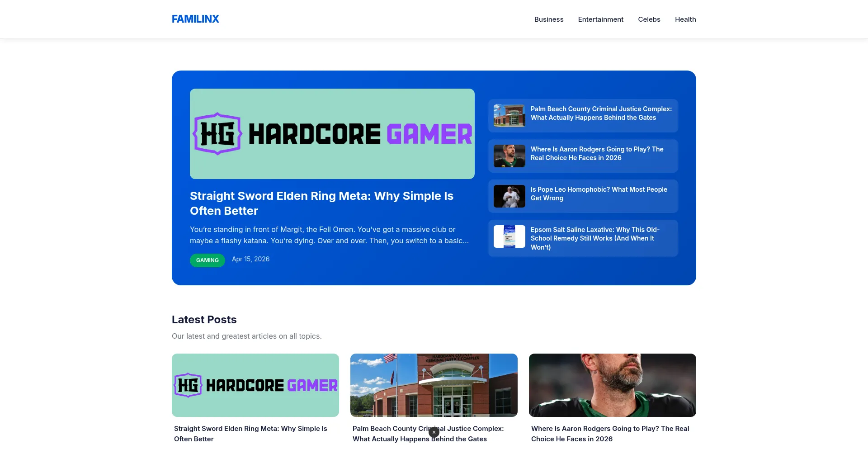Image resolution: width=868 pixels, height=449 pixels.
Task: Click the FAMILINX site logo
Action: tap(195, 19)
